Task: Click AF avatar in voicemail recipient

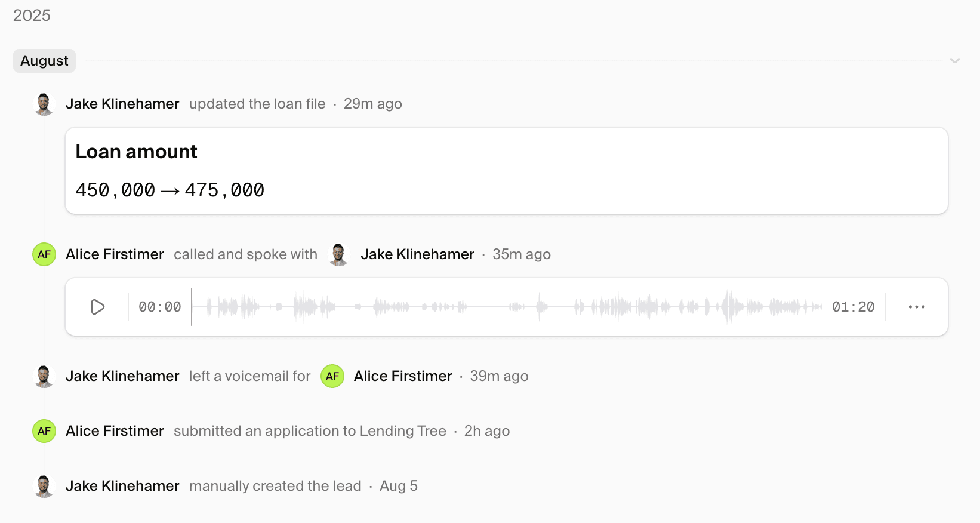Action: coord(332,376)
